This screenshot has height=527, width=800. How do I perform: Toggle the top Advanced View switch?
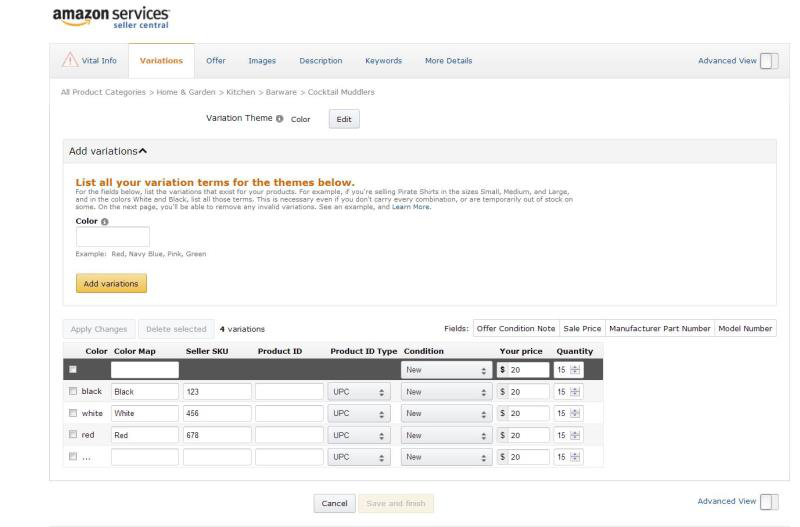(x=769, y=61)
